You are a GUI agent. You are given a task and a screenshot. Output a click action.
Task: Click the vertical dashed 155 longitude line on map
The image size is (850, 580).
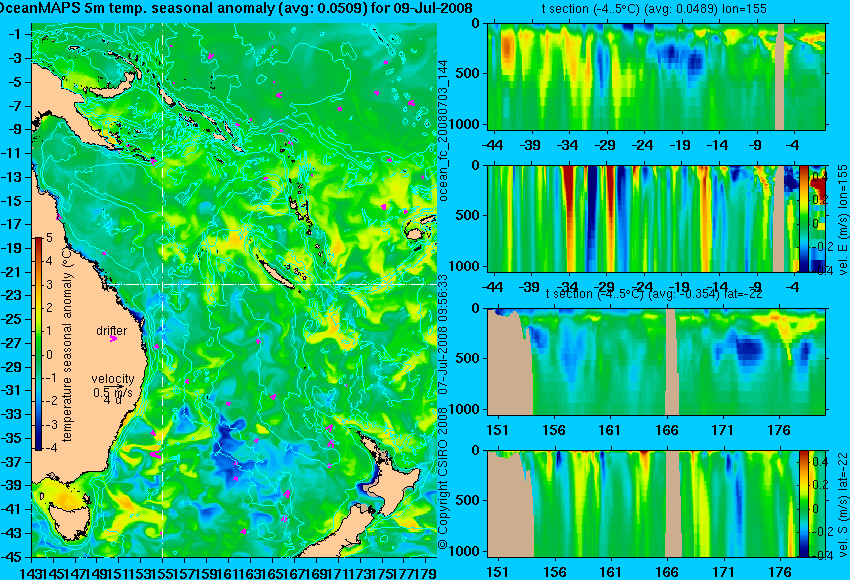point(163,290)
